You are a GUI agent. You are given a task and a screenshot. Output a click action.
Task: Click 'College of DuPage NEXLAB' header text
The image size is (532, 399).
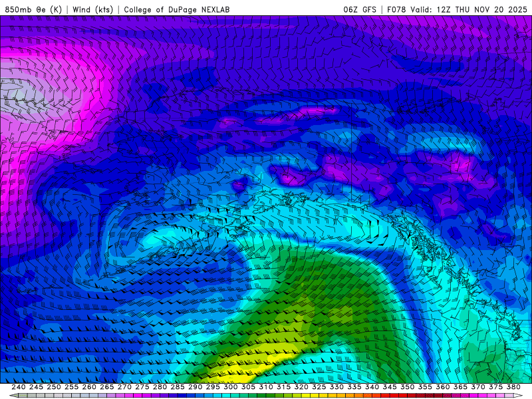point(177,9)
